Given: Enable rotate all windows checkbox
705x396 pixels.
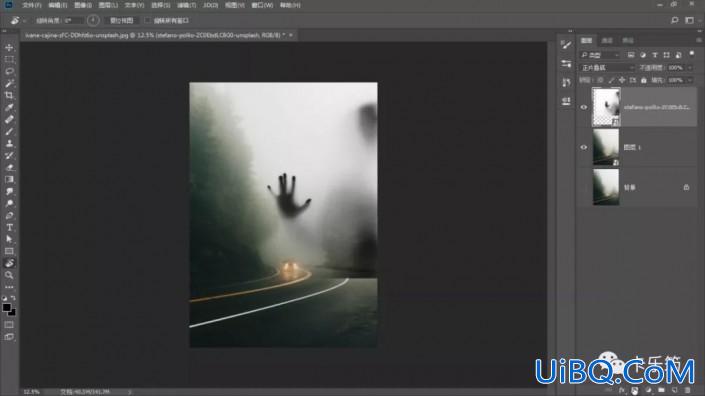Looking at the screenshot, I should pos(147,21).
